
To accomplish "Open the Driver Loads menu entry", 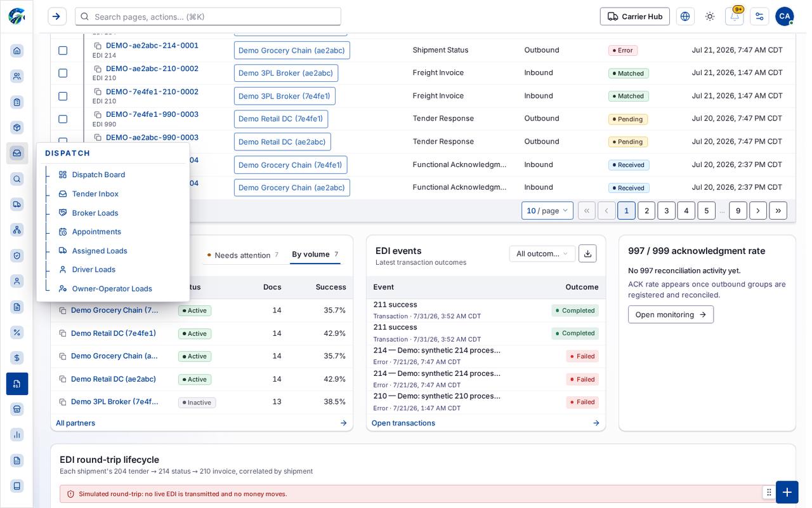I will point(94,270).
